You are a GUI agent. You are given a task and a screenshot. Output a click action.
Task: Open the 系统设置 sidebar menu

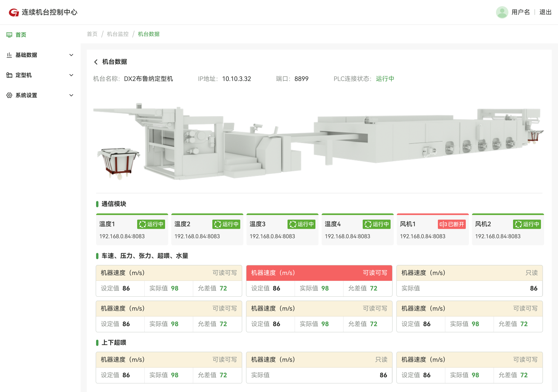tap(40, 95)
